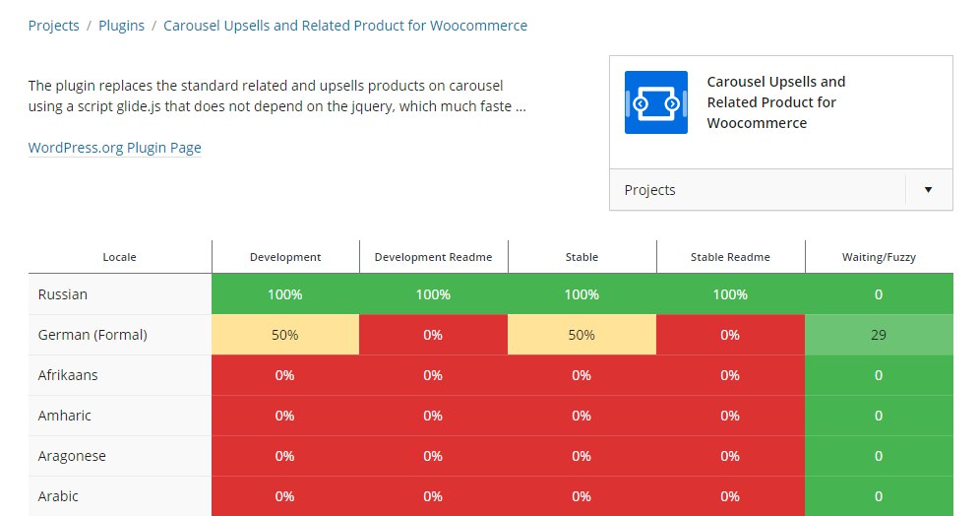Open Amharic Stable 0% cell
Viewport: 980px width, 516px height.
coord(582,416)
